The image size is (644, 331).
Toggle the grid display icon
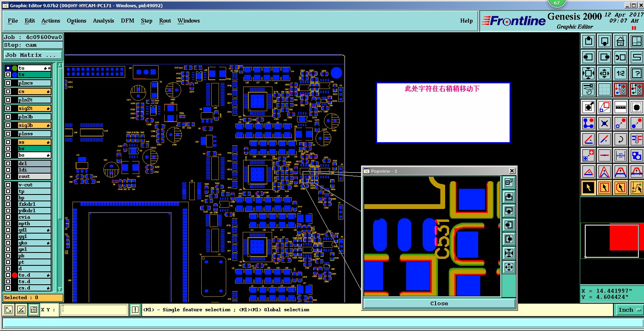pyautogui.click(x=605, y=89)
